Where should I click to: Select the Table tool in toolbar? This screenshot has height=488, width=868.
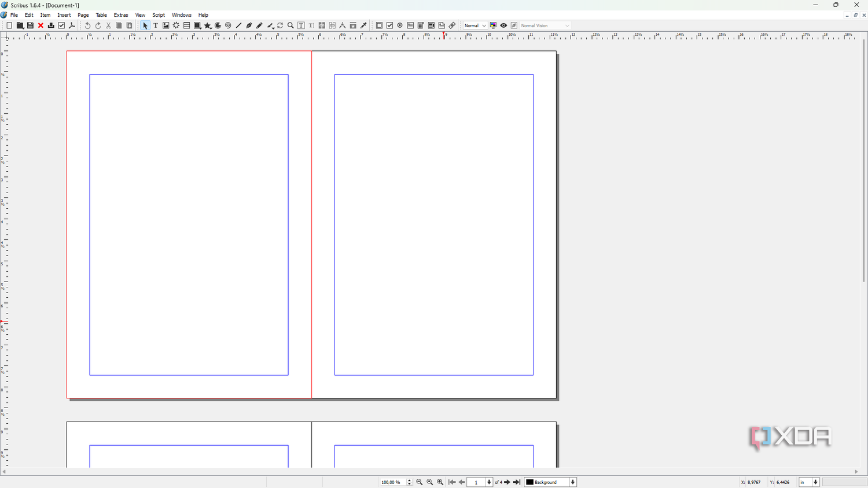tap(187, 25)
